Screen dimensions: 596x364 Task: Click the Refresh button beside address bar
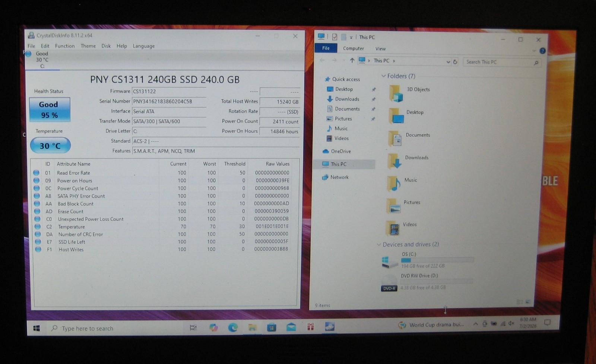pos(455,62)
